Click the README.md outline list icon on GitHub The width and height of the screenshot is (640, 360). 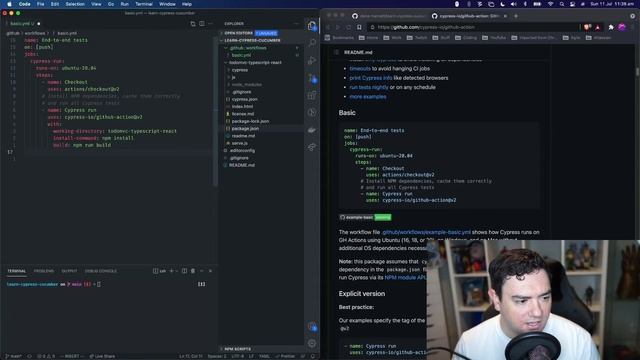pyautogui.click(x=336, y=52)
